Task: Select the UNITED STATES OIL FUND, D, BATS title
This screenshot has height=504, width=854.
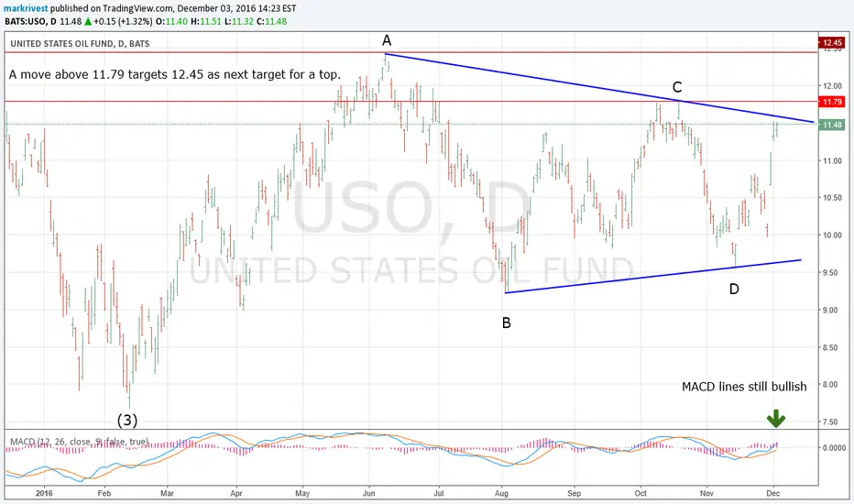Action: [x=80, y=44]
